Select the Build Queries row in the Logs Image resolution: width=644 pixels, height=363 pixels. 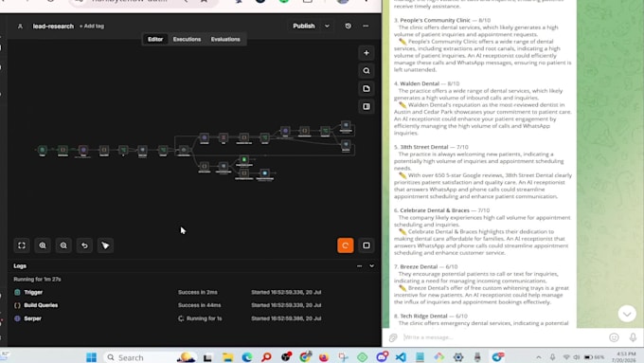click(194, 305)
